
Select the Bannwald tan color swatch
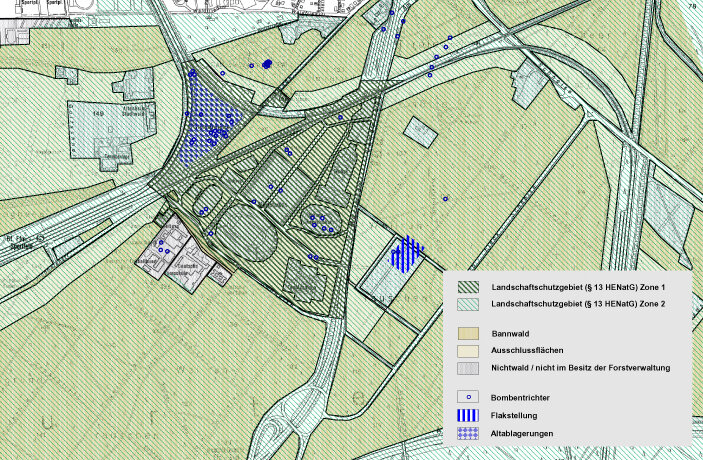pyautogui.click(x=464, y=333)
